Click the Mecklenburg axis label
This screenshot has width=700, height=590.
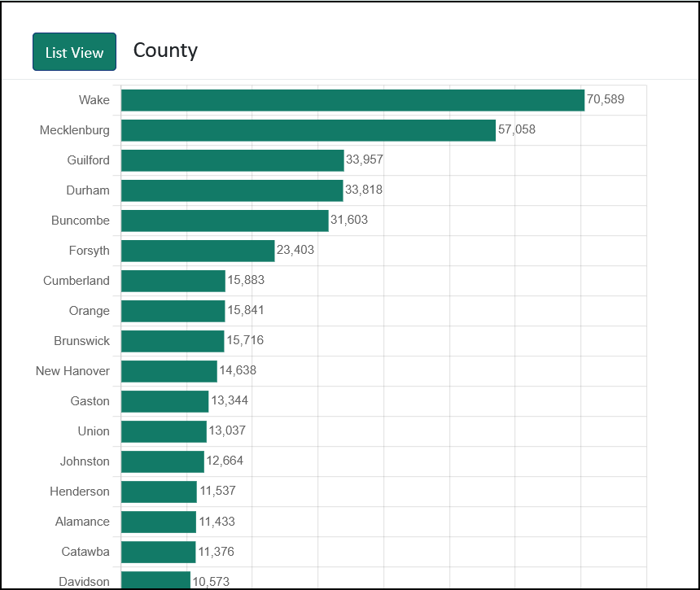coord(75,130)
